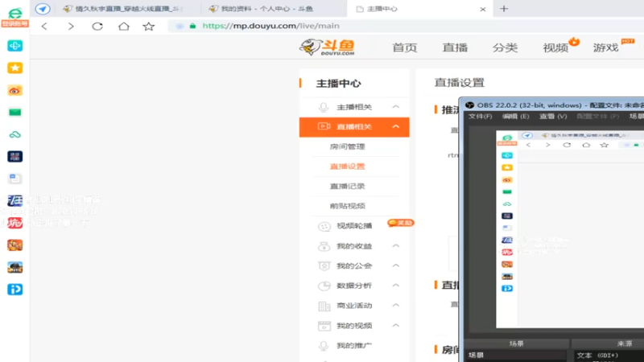
Task: Reload the page with the refresh icon
Action: [x=97, y=27]
